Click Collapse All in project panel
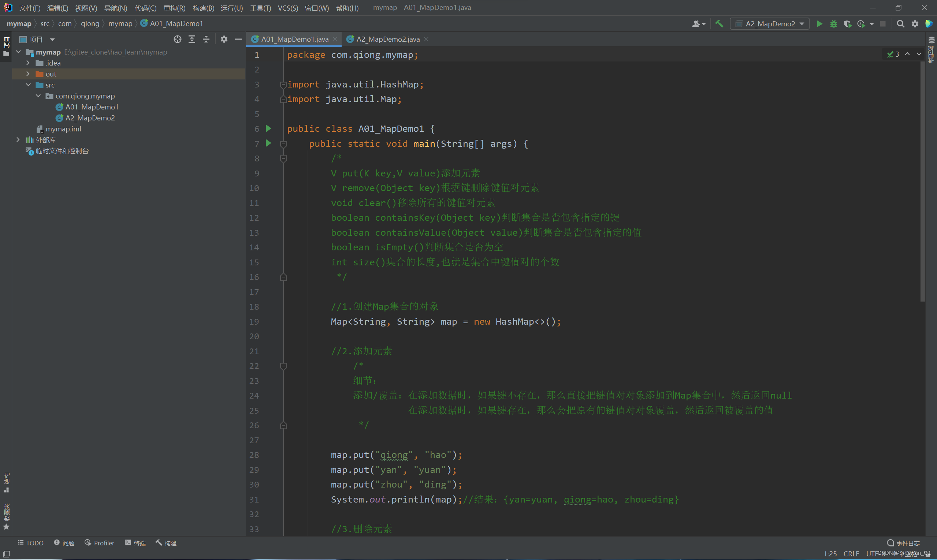 click(206, 39)
